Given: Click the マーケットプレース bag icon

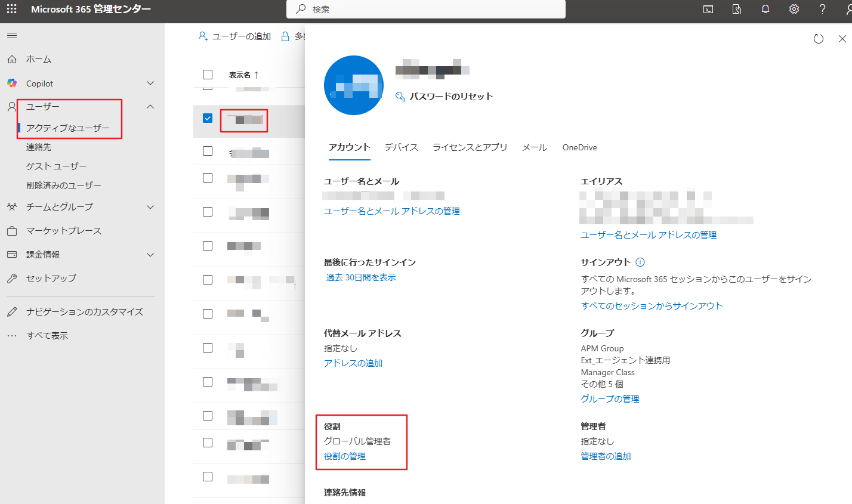Looking at the screenshot, I should tap(12, 231).
